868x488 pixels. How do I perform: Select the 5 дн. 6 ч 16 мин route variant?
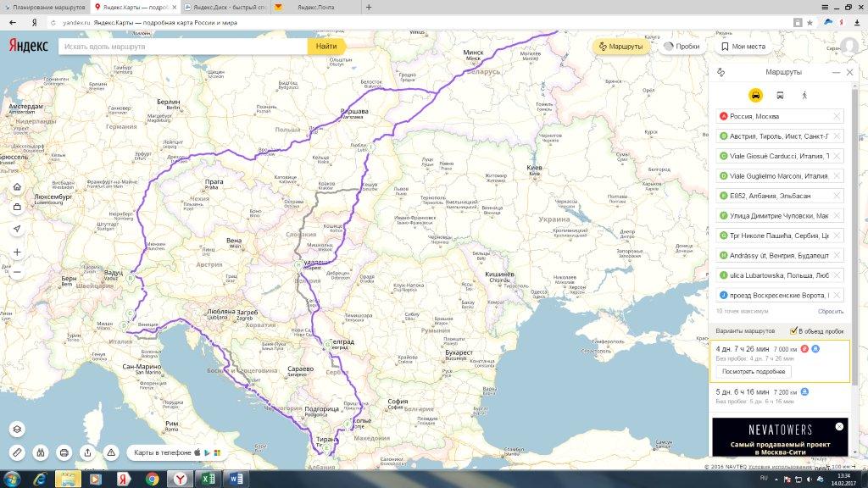(x=743, y=392)
